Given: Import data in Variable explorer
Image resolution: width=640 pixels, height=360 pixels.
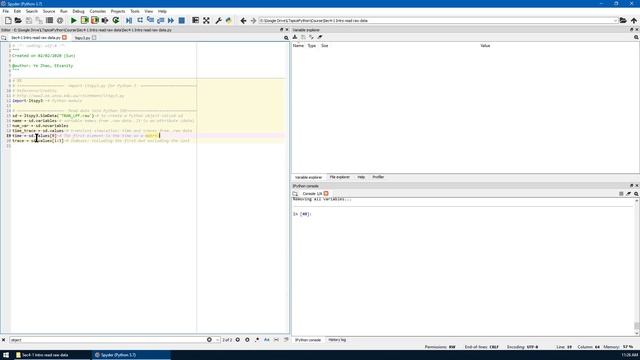Looking at the screenshot, I should tap(295, 37).
